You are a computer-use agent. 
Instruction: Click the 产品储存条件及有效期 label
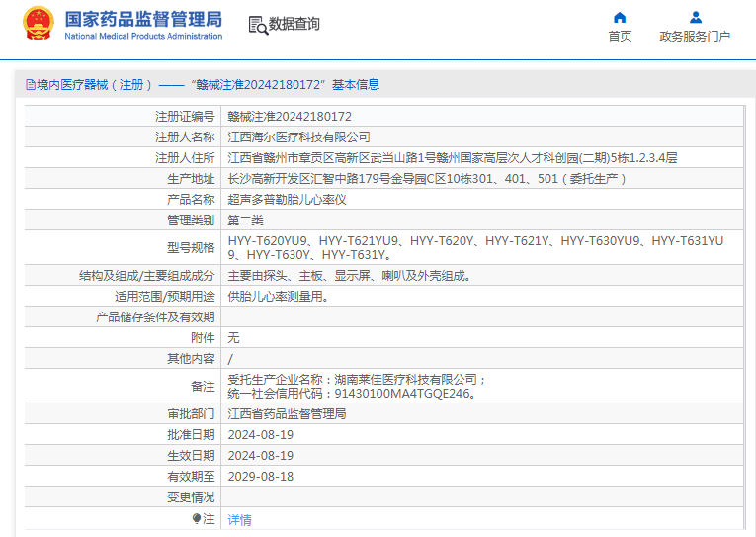click(155, 317)
